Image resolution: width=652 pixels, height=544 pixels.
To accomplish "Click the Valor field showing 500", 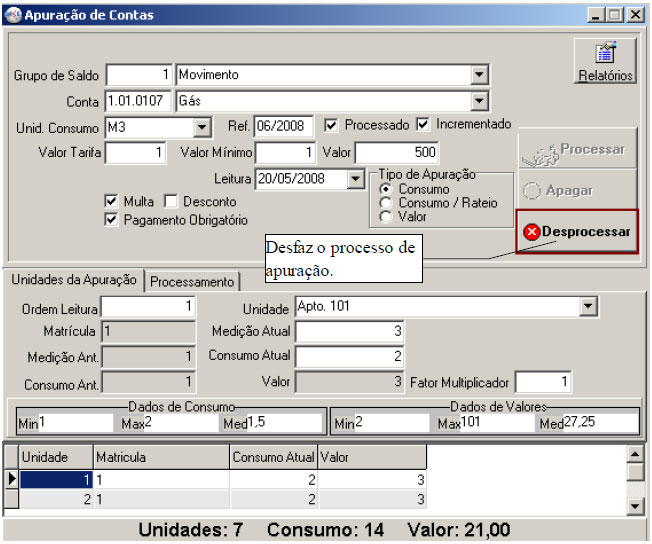I will tap(397, 153).
